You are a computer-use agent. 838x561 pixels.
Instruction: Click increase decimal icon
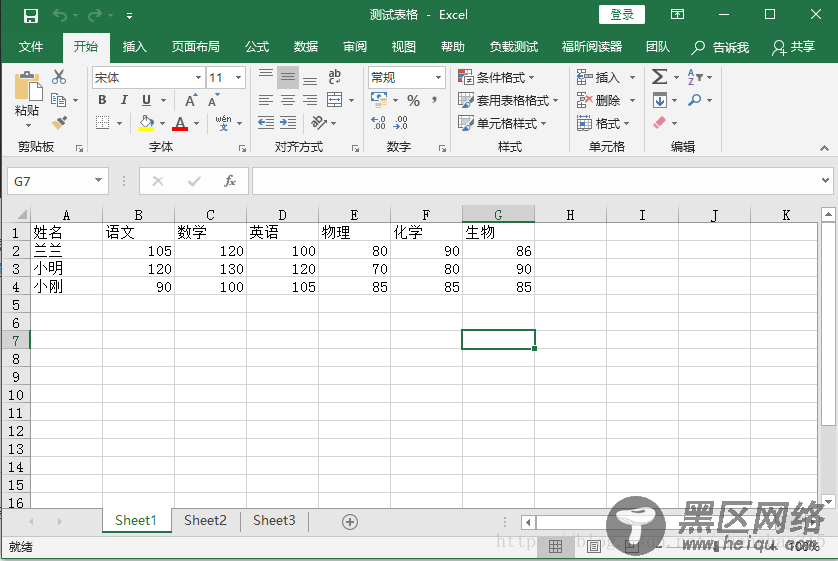tap(378, 123)
